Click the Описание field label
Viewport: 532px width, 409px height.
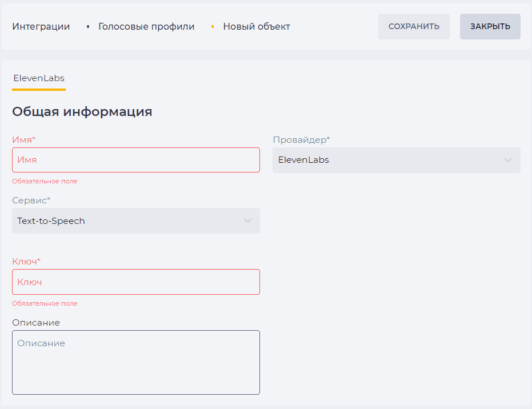click(x=36, y=323)
